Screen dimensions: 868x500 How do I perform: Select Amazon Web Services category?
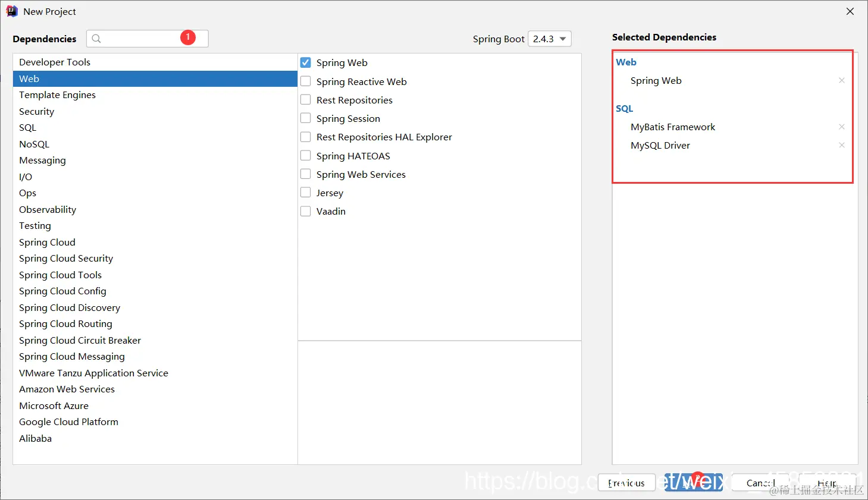pos(155,389)
